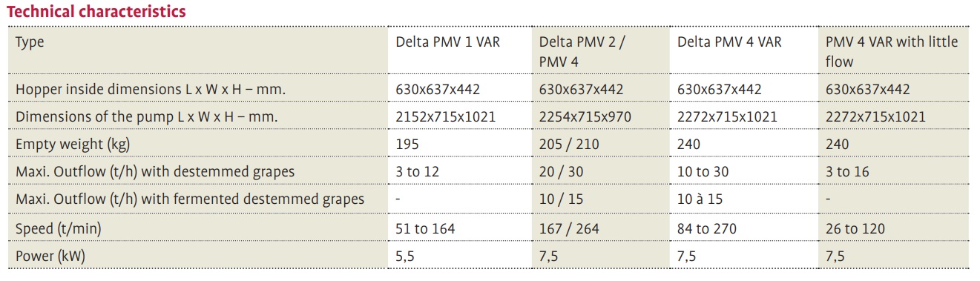
Task: Select Maxi. Outflow with destemmed grapes label
Action: click(155, 172)
